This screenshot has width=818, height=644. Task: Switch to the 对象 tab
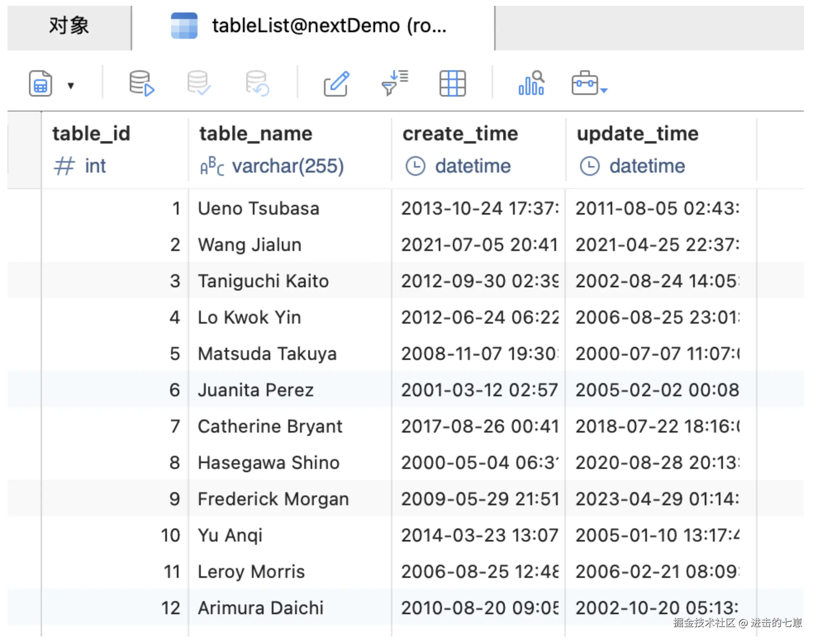[x=69, y=26]
